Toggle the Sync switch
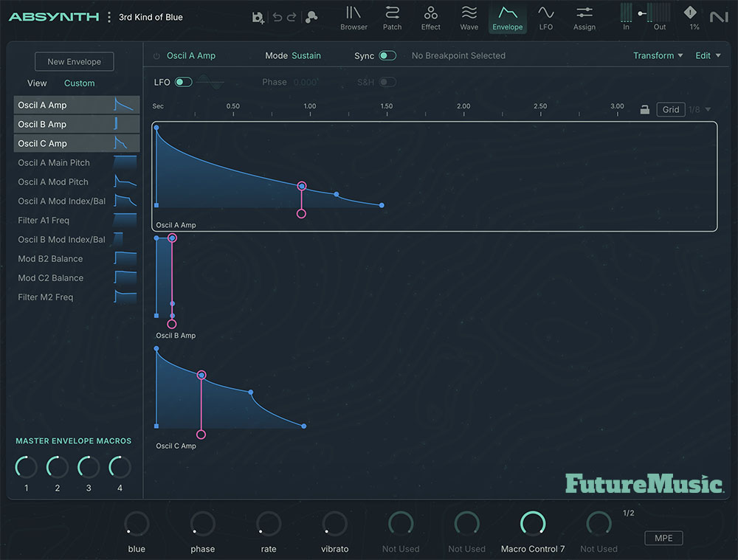 pos(387,55)
